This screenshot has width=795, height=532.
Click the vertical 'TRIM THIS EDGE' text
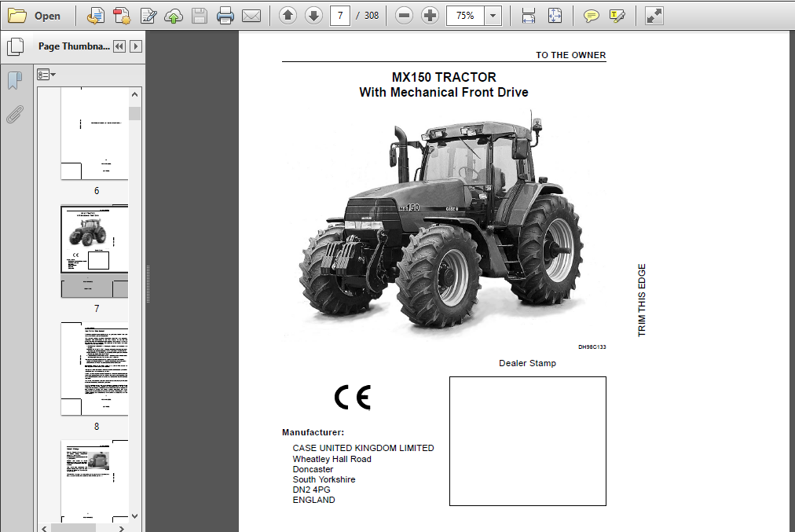pyautogui.click(x=642, y=300)
